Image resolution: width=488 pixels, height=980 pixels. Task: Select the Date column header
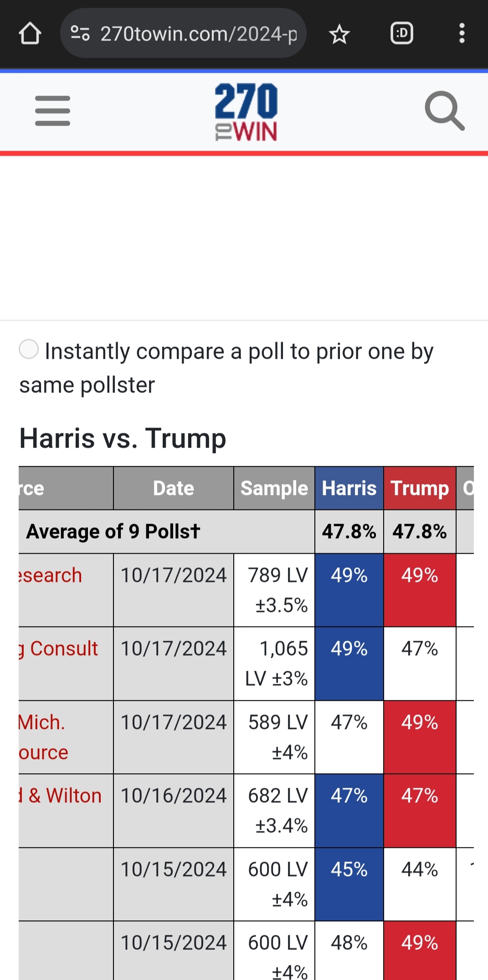pos(174,488)
